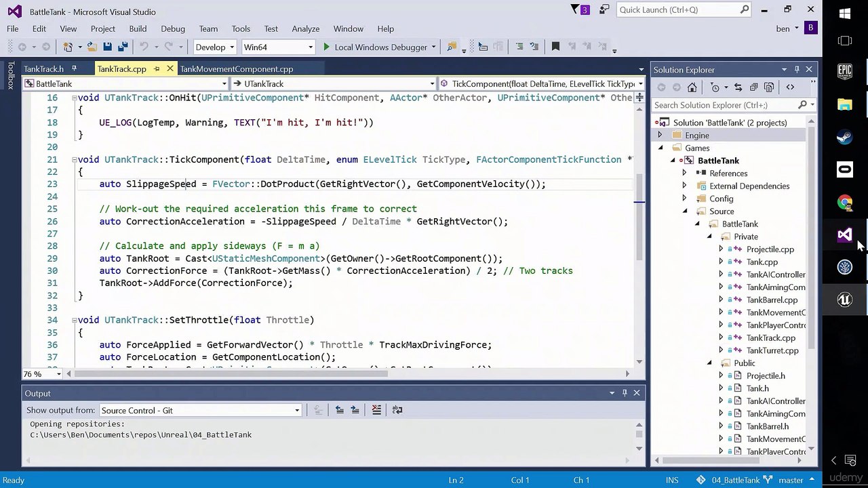Click the Collapse All icon in Solution Explorer
Image resolution: width=868 pixels, height=488 pixels.
(753, 87)
